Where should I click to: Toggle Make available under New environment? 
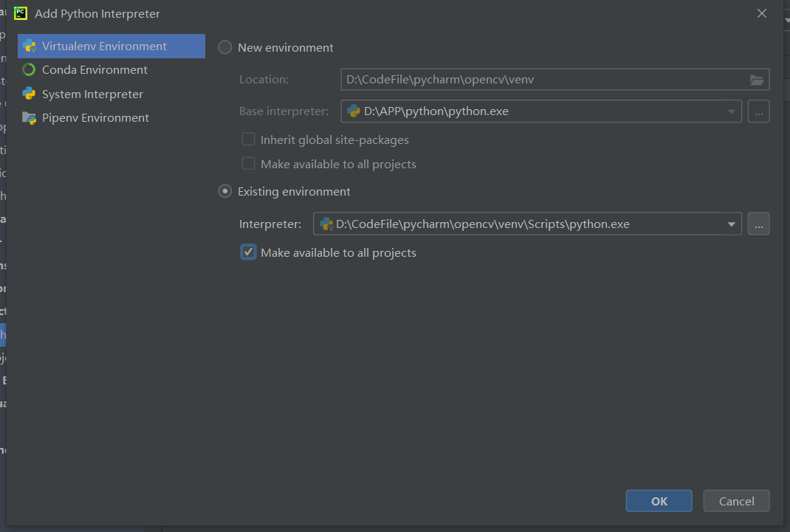(248, 164)
